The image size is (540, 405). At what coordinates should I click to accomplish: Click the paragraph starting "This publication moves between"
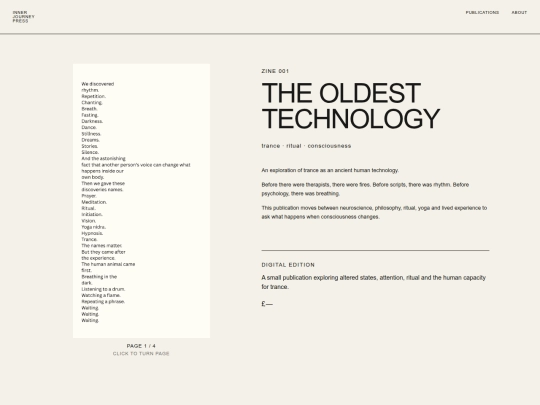coord(374,212)
